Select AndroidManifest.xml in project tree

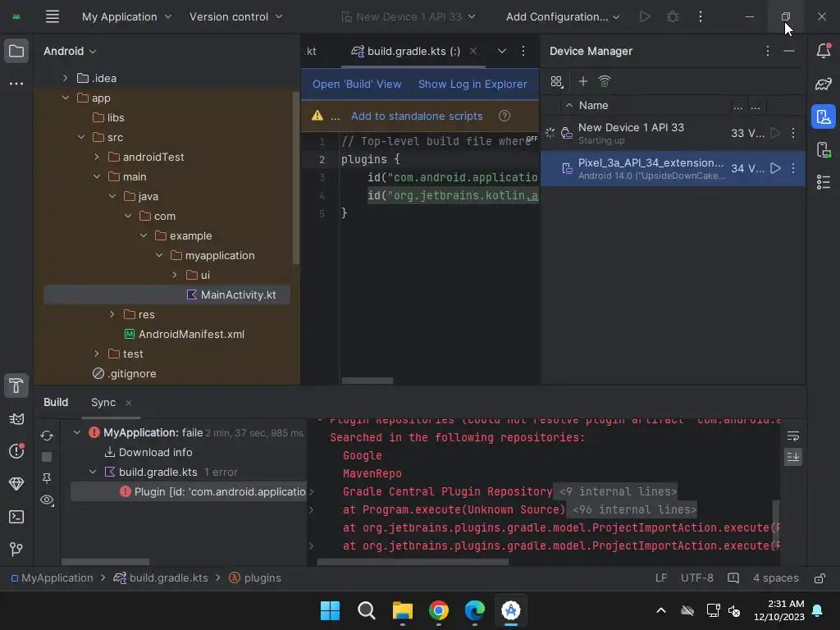click(191, 335)
